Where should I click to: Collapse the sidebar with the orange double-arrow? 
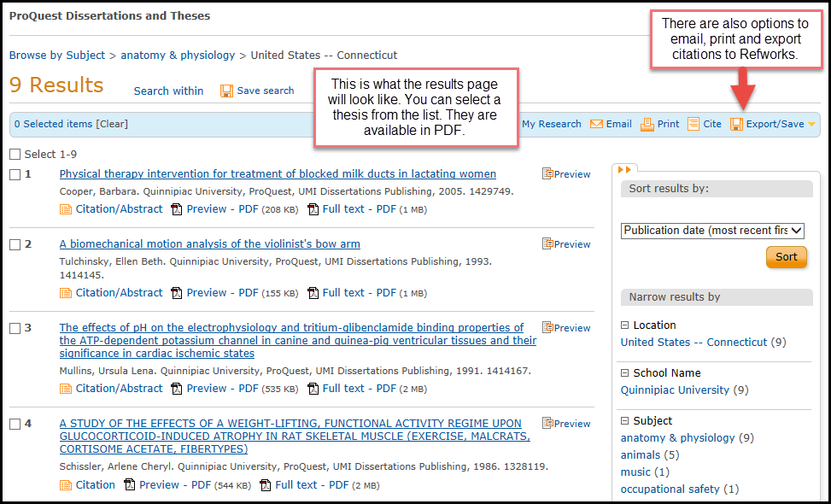(625, 170)
